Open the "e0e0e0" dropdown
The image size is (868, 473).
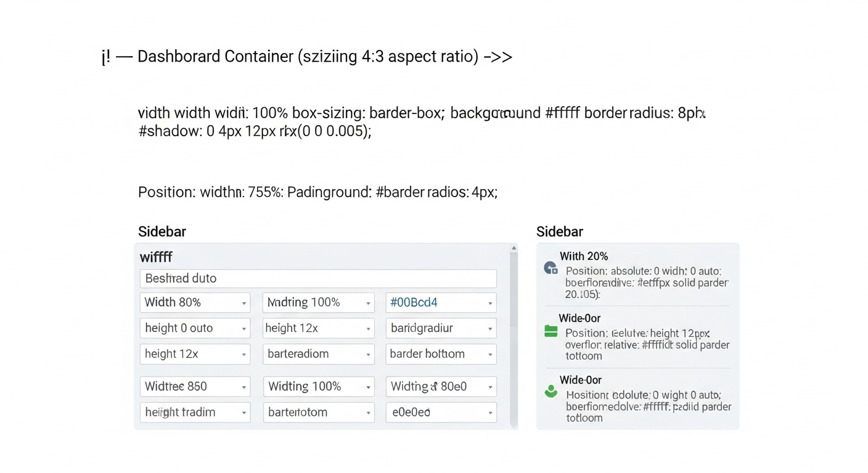[x=441, y=412]
